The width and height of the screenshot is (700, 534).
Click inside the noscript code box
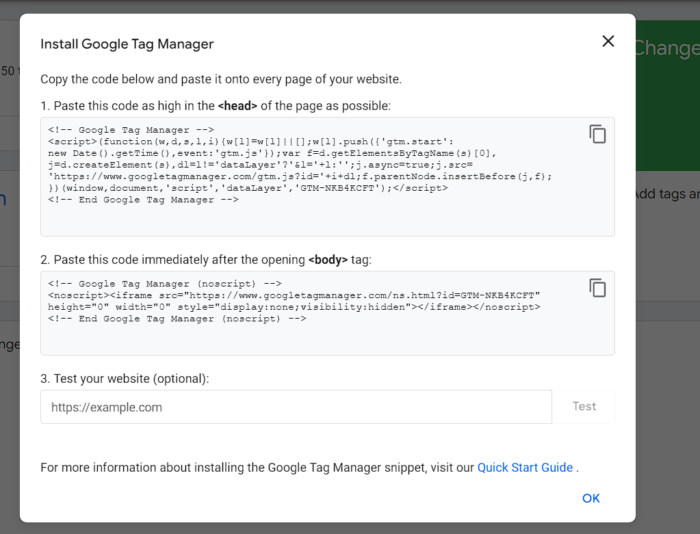pyautogui.click(x=327, y=313)
